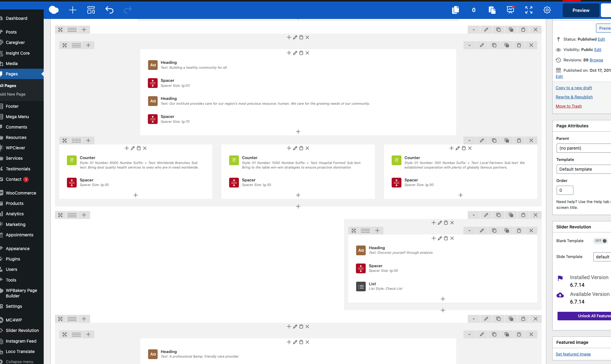This screenshot has height=364, width=611.
Task: Click Collapse menu at sidebar bottom
Action: (19, 362)
